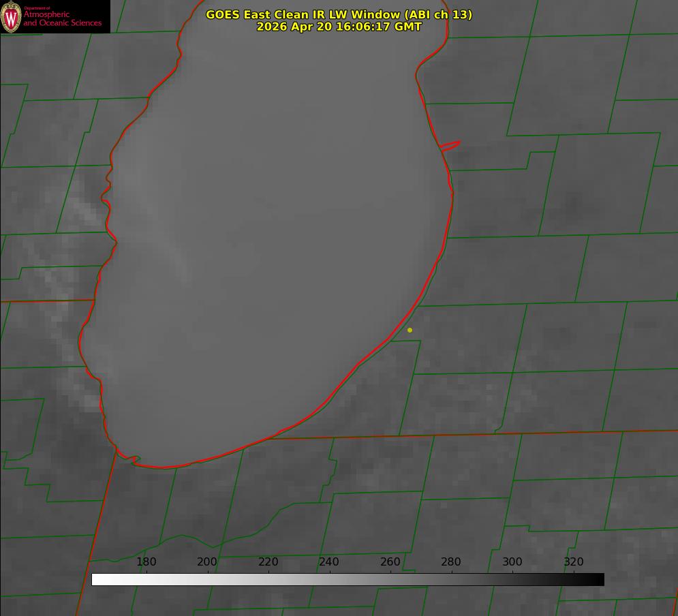Click the 300 colorbar tick label
Image resolution: width=678 pixels, height=616 pixels.
(512, 561)
